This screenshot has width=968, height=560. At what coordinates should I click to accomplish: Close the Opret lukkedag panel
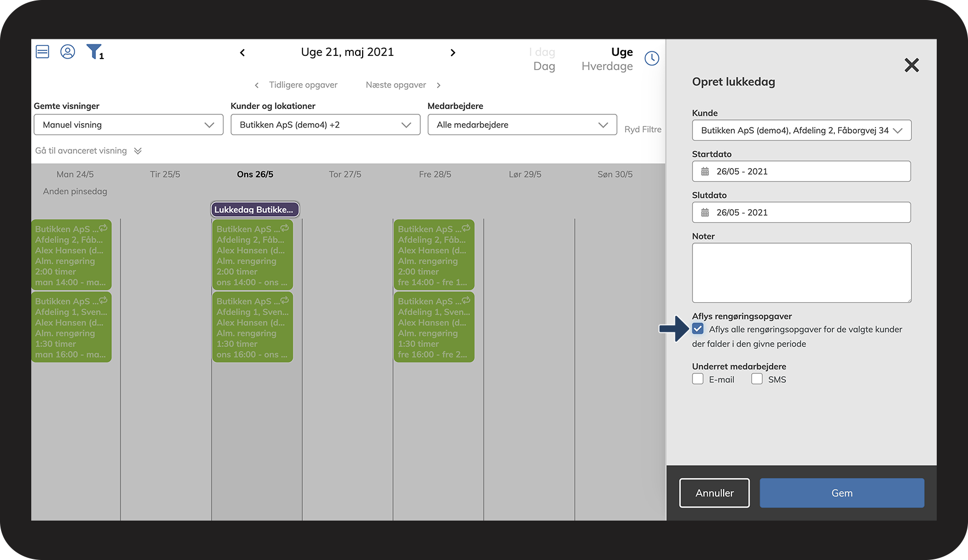[x=911, y=65]
